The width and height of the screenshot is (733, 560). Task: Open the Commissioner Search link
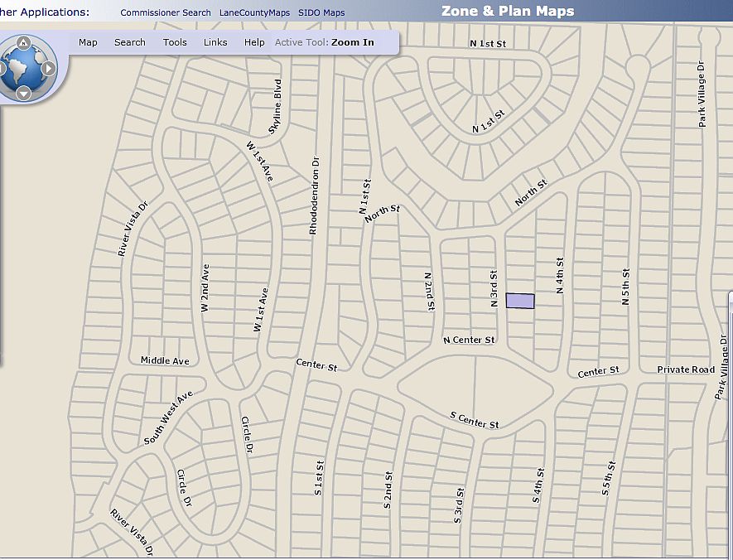[x=166, y=12]
